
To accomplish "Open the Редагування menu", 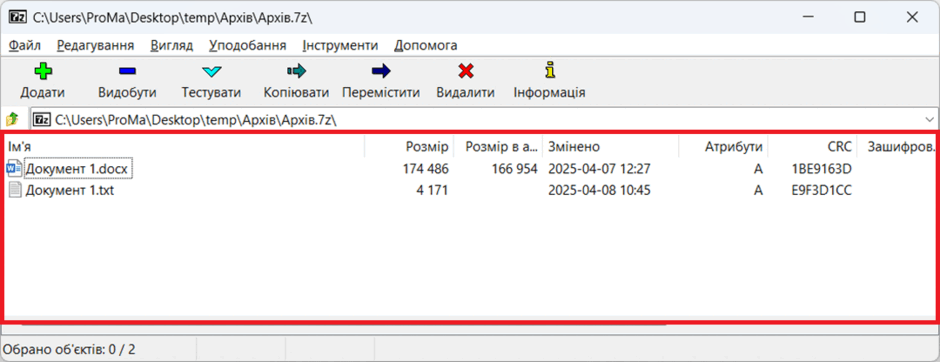I will (95, 46).
